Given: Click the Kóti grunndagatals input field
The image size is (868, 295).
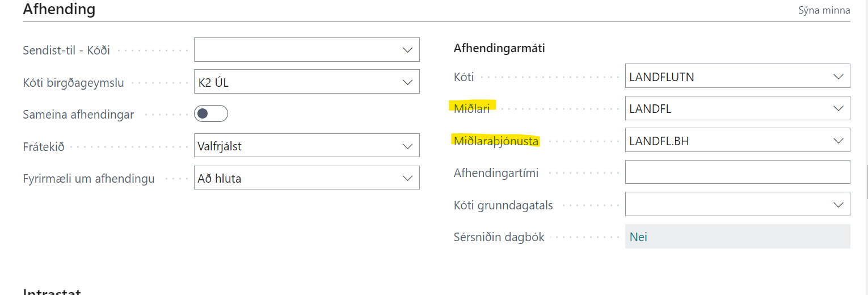Looking at the screenshot, I should pyautogui.click(x=726, y=205).
